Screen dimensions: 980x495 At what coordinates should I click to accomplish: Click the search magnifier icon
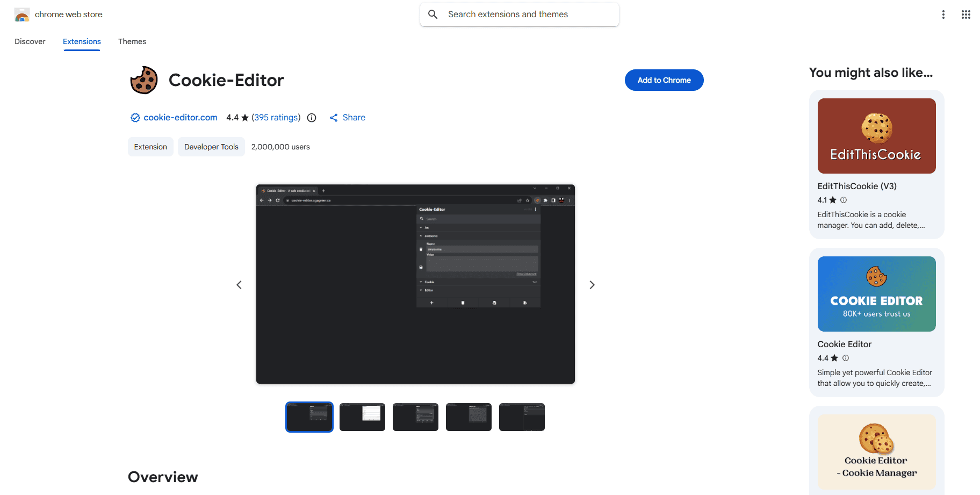tap(433, 15)
